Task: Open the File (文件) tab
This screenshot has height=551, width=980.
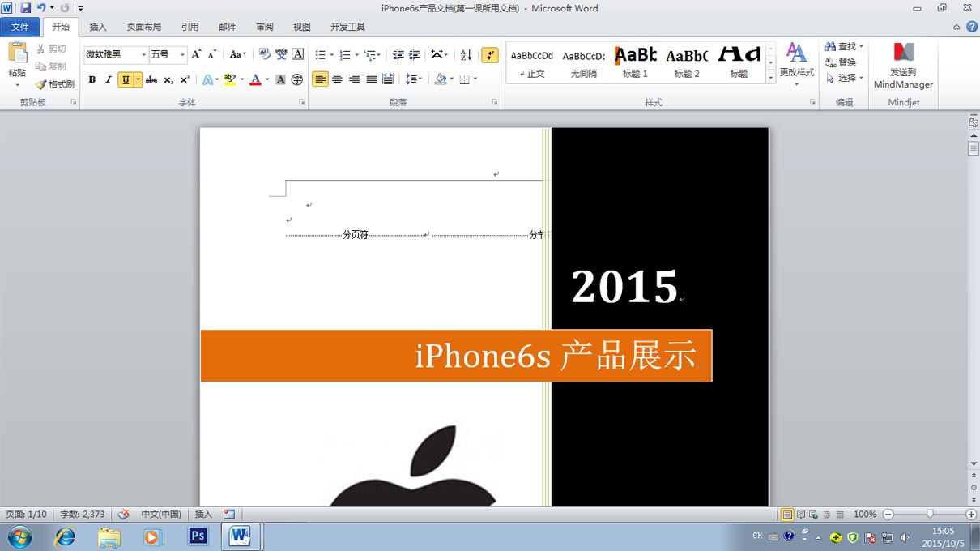Action: (20, 27)
